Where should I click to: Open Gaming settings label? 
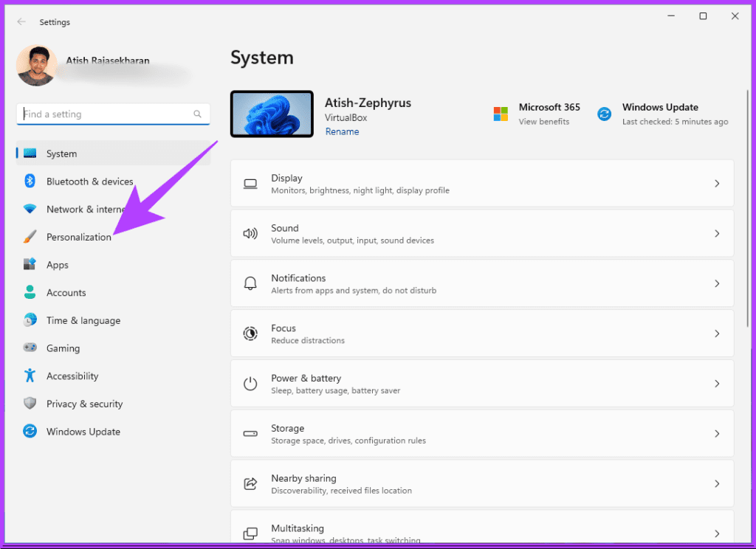[x=63, y=348]
